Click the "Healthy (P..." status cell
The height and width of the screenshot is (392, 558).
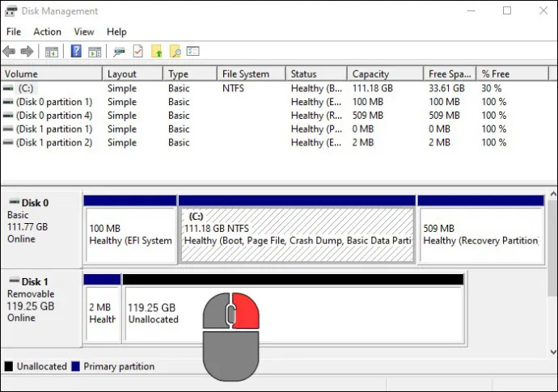(x=317, y=129)
